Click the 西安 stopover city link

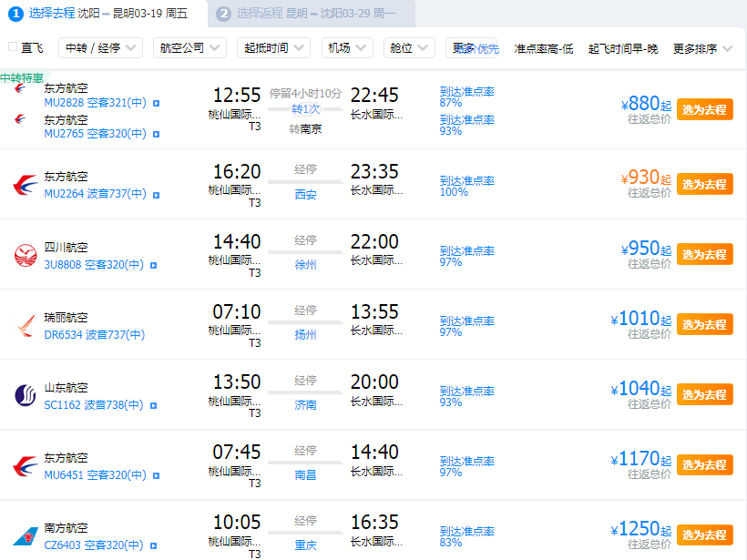[x=305, y=194]
